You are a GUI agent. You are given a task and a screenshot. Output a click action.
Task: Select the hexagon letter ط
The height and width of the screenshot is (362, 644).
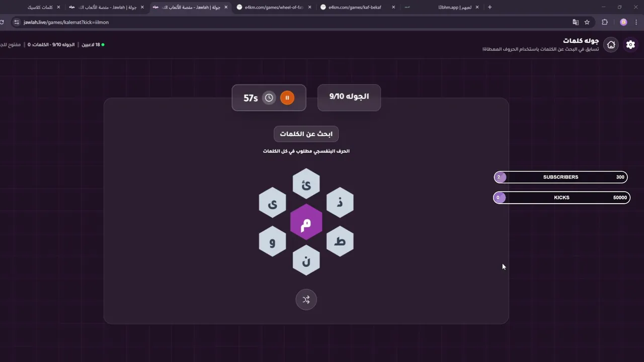(x=340, y=241)
